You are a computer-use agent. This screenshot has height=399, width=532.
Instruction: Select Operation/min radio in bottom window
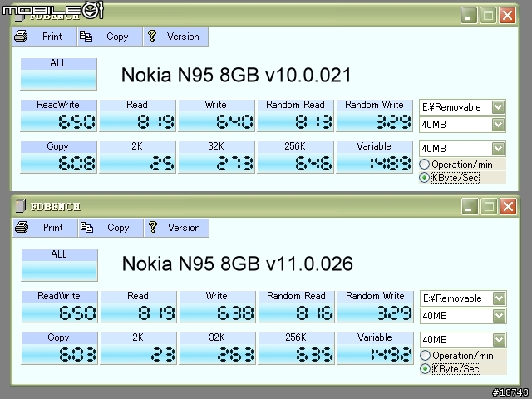426,356
